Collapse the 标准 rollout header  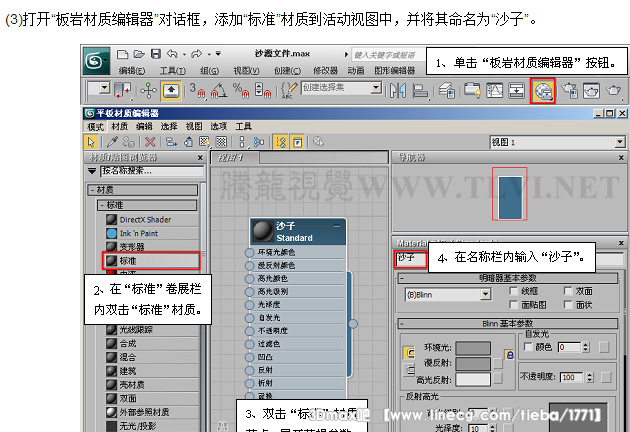pos(147,205)
